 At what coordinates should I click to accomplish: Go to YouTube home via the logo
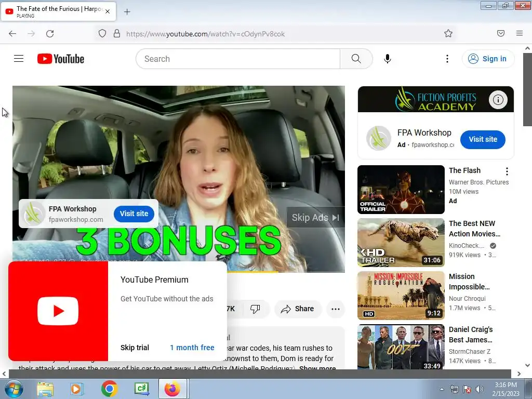click(x=61, y=59)
